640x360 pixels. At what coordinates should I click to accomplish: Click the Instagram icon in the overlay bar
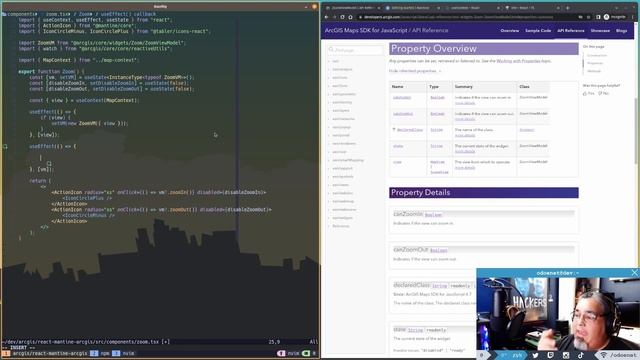coord(566,356)
